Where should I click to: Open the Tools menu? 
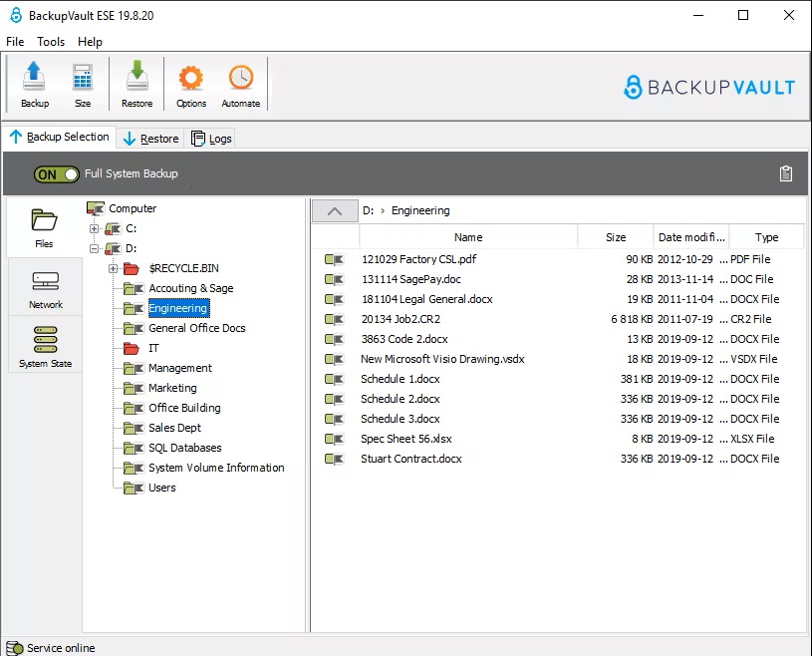[x=51, y=42]
